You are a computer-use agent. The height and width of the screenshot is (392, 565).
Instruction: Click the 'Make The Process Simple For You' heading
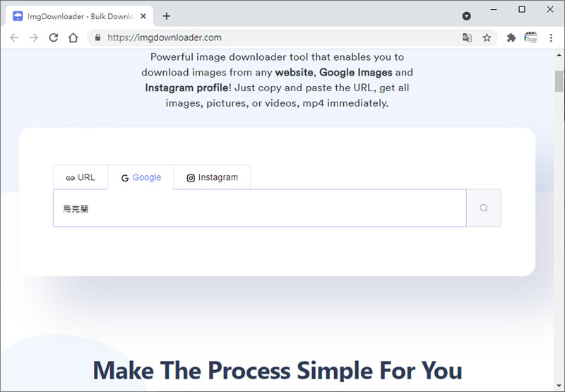[278, 370]
